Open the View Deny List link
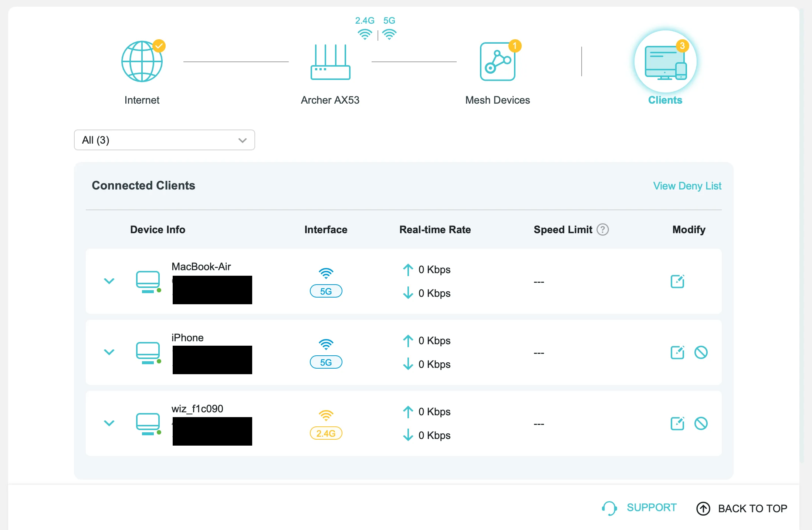Image resolution: width=812 pixels, height=530 pixels. [x=687, y=186]
